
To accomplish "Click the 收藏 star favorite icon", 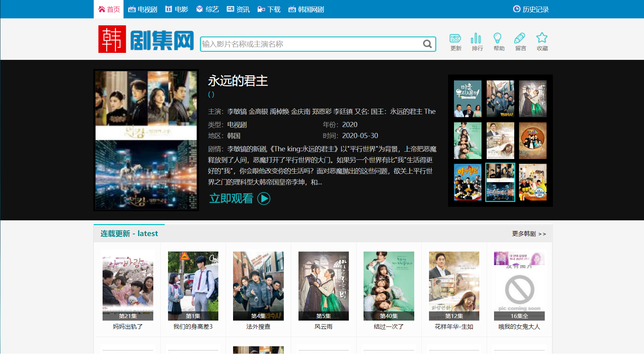I will (542, 42).
